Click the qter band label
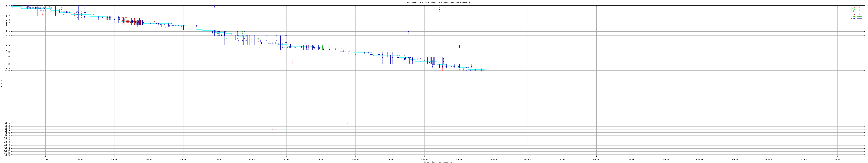 8,70
